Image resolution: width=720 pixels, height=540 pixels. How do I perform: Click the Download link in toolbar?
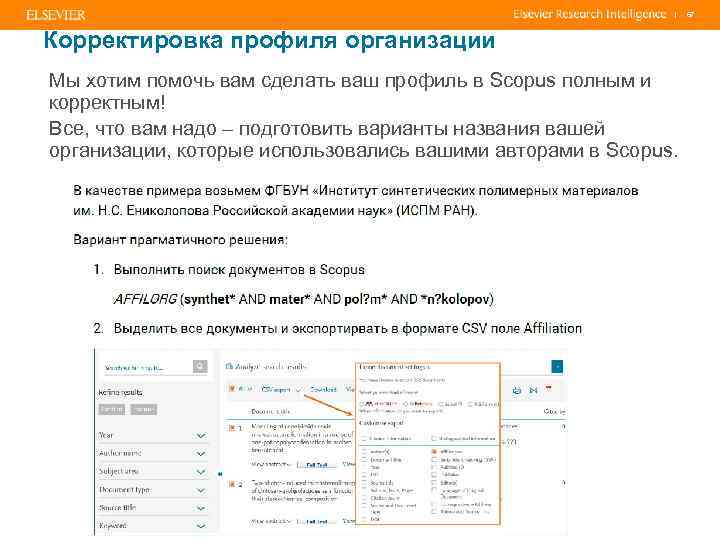coord(323,389)
